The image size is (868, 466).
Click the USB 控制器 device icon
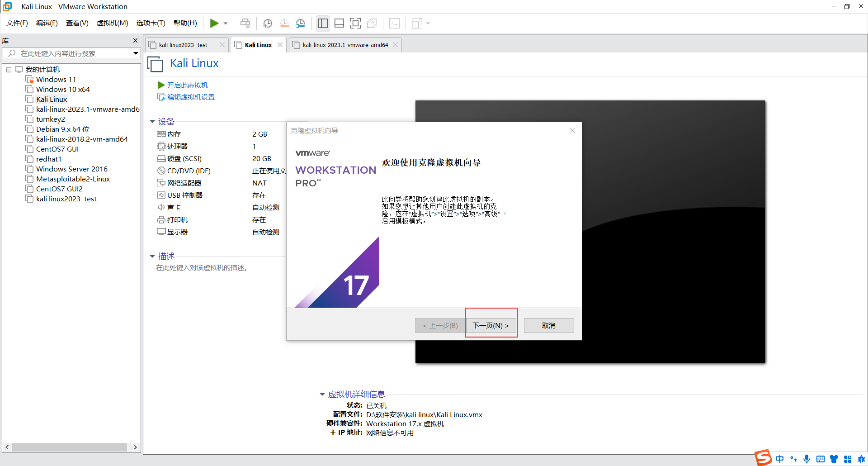click(161, 195)
